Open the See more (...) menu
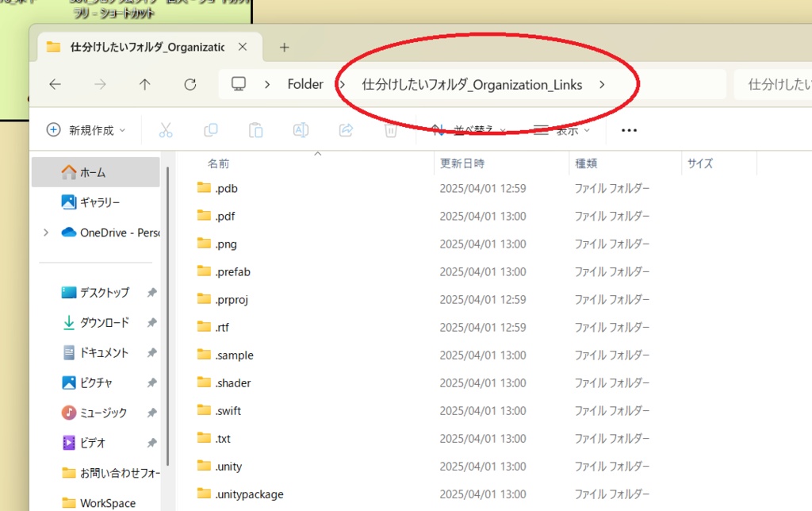Screen dimensions: 812x511 (628, 129)
